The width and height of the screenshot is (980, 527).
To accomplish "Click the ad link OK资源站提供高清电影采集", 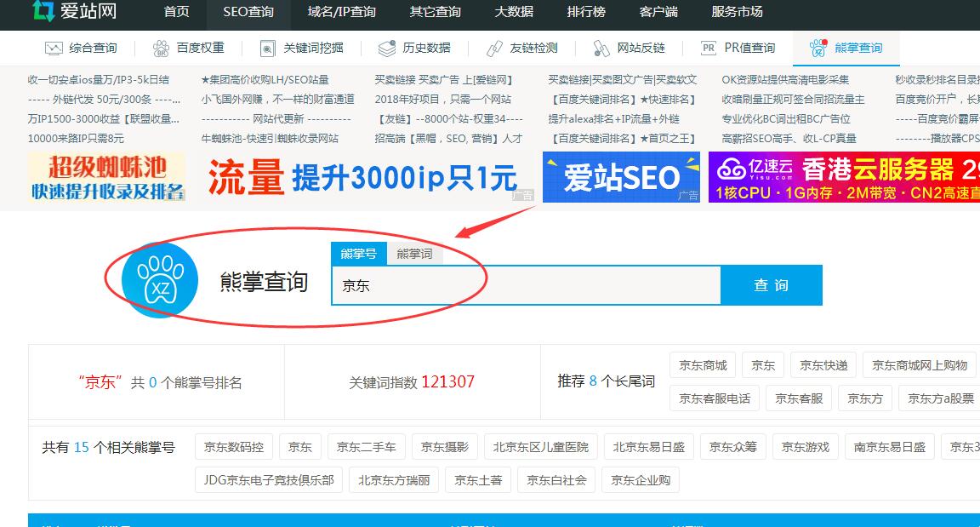I will tap(785, 80).
